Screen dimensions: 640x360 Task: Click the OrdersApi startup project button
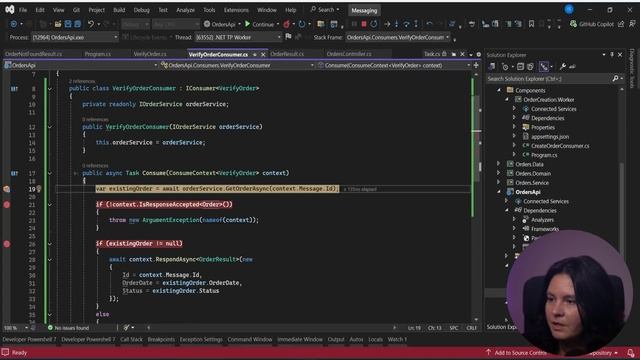(x=220, y=24)
